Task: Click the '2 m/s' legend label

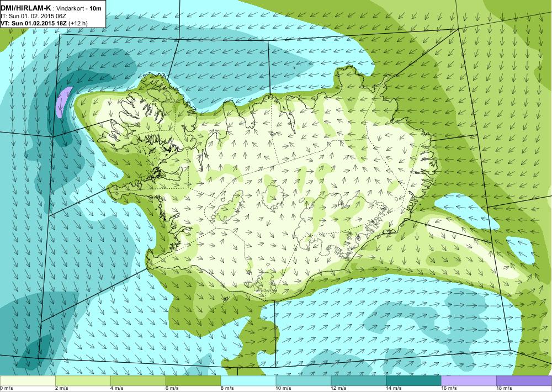Action: click(x=62, y=389)
